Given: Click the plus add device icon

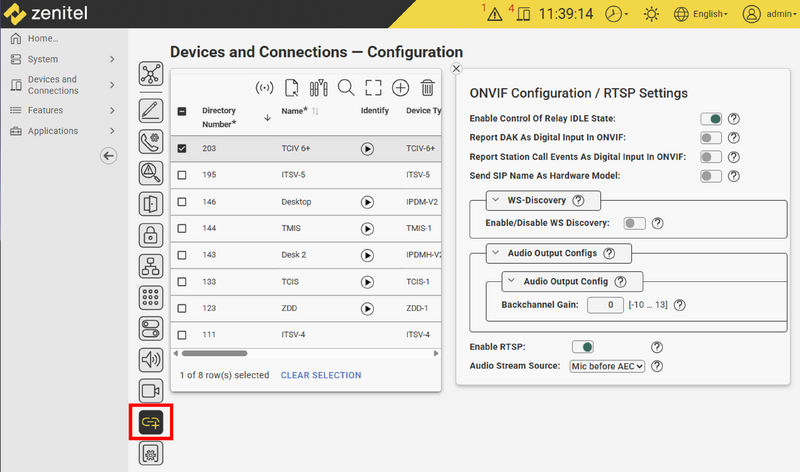Looking at the screenshot, I should [x=401, y=88].
